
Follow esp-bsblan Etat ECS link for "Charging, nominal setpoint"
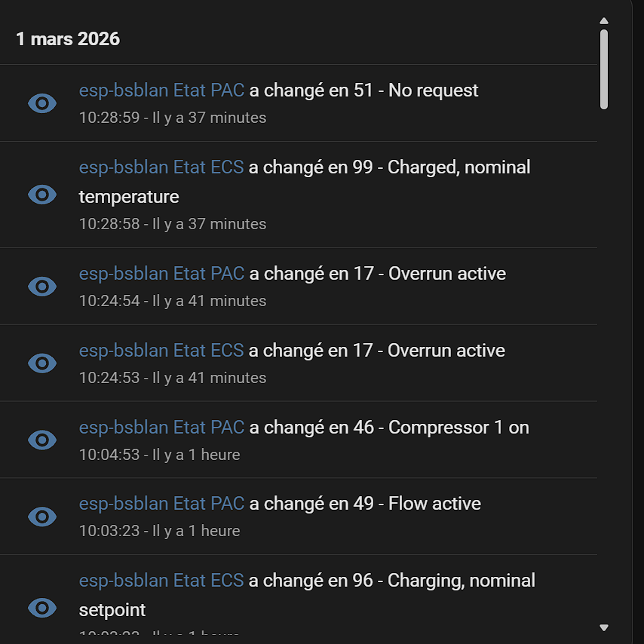tap(161, 581)
